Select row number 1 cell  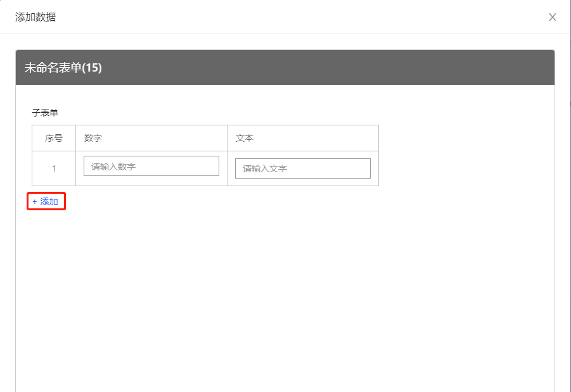pos(54,168)
